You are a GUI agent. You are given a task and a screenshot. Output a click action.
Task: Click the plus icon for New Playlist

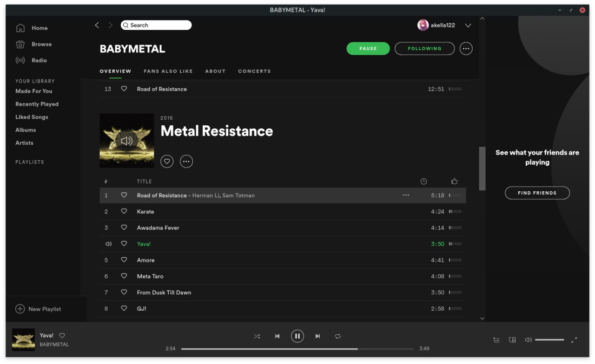[x=20, y=309]
